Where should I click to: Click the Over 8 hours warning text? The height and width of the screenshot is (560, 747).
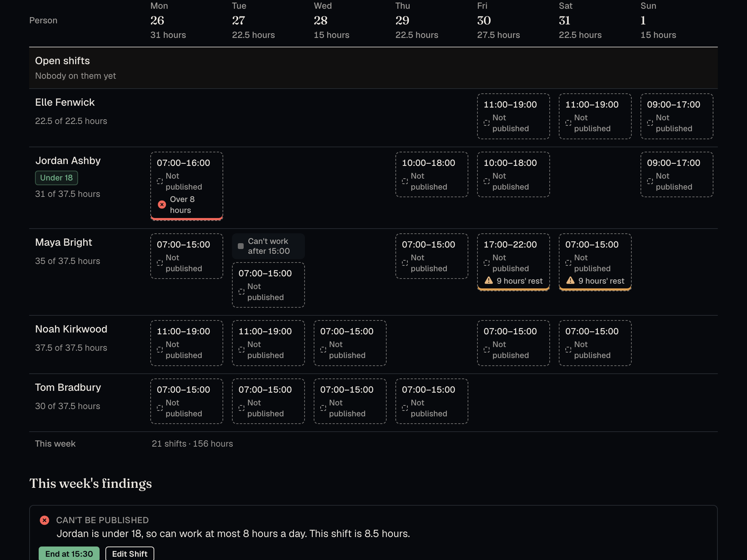coord(182,205)
